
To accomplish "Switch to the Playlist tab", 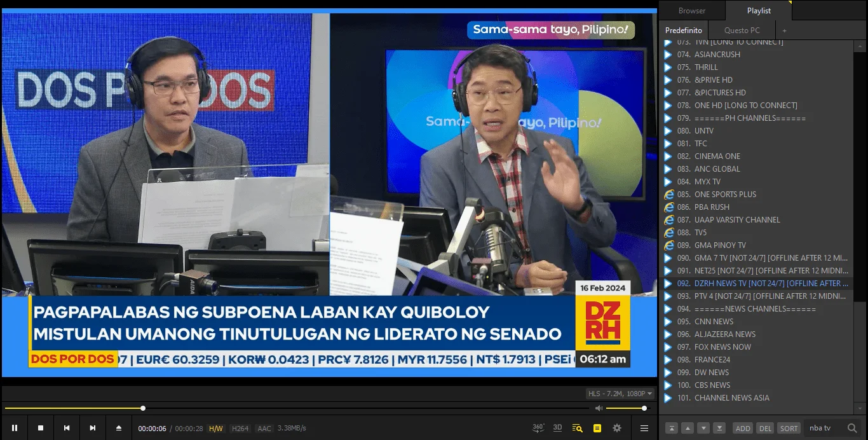I will (759, 11).
